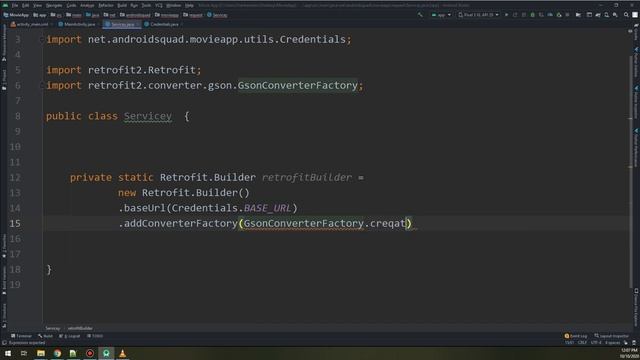Click MovieApp in the navigation breadcrumb

click(16, 15)
